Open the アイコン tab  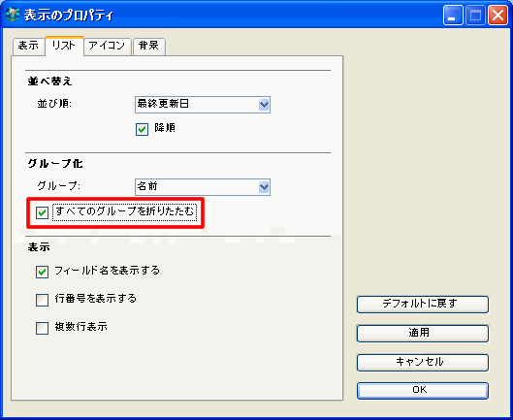tap(108, 47)
